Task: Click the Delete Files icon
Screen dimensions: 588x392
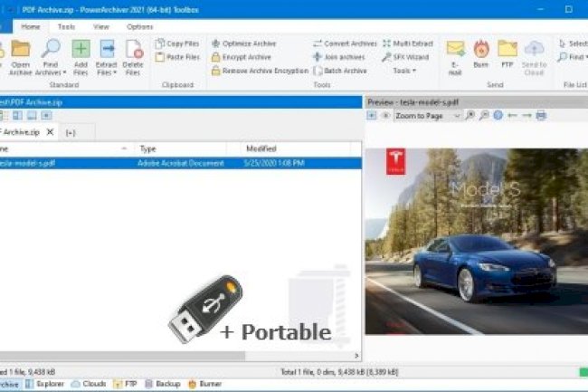Action: point(133,49)
